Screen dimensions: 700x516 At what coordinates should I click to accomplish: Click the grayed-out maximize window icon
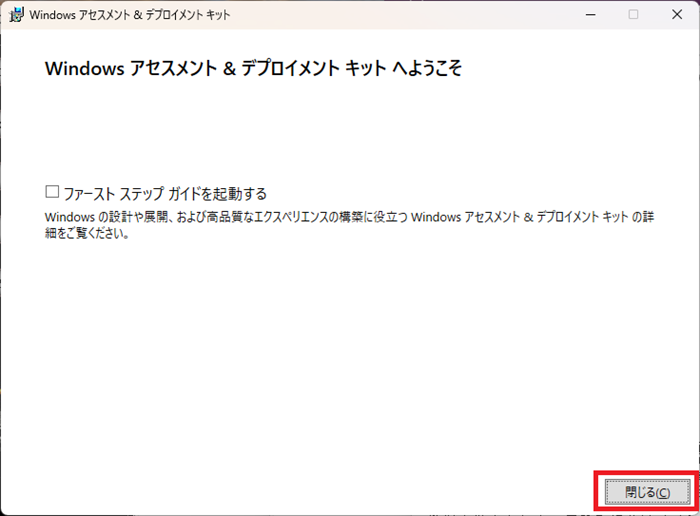633,15
